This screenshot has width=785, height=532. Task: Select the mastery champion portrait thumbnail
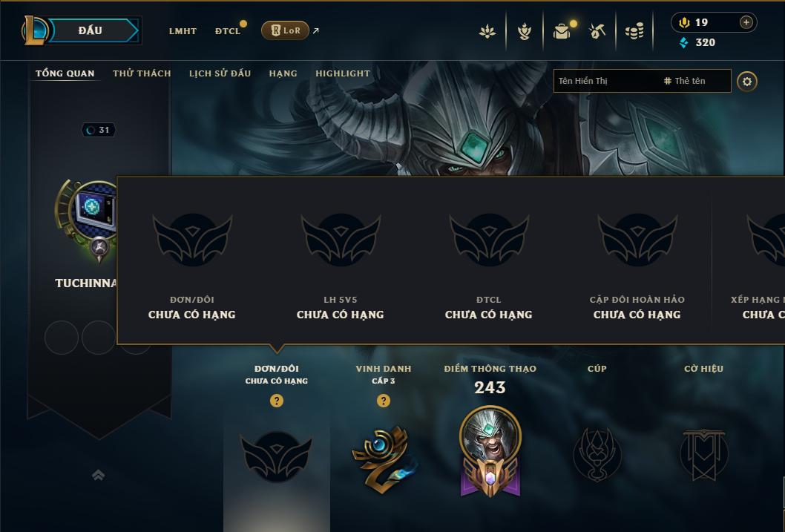coord(490,437)
